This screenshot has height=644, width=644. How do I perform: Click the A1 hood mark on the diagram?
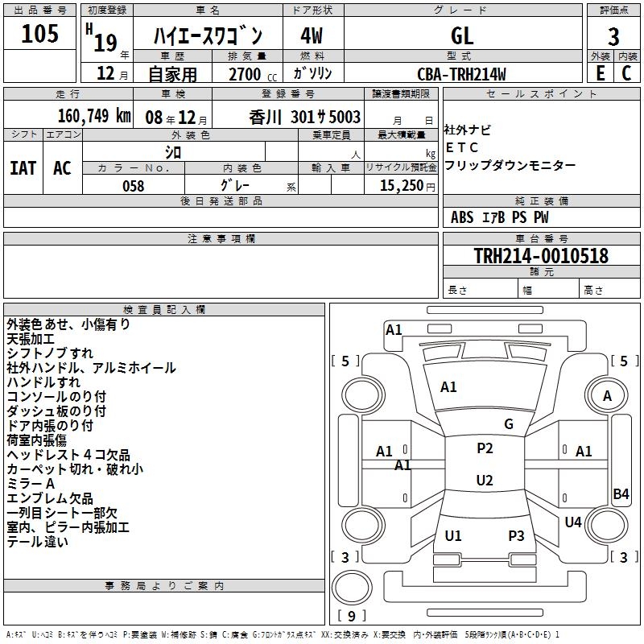448,387
